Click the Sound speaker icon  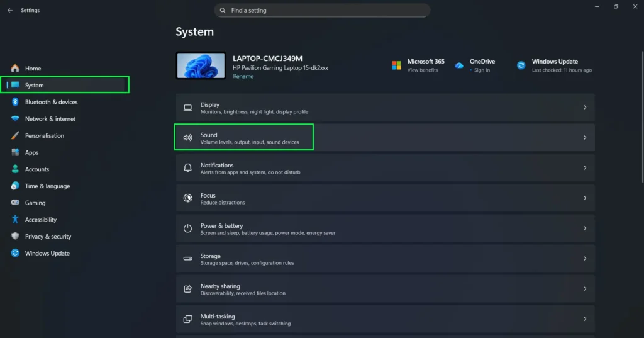pos(187,138)
